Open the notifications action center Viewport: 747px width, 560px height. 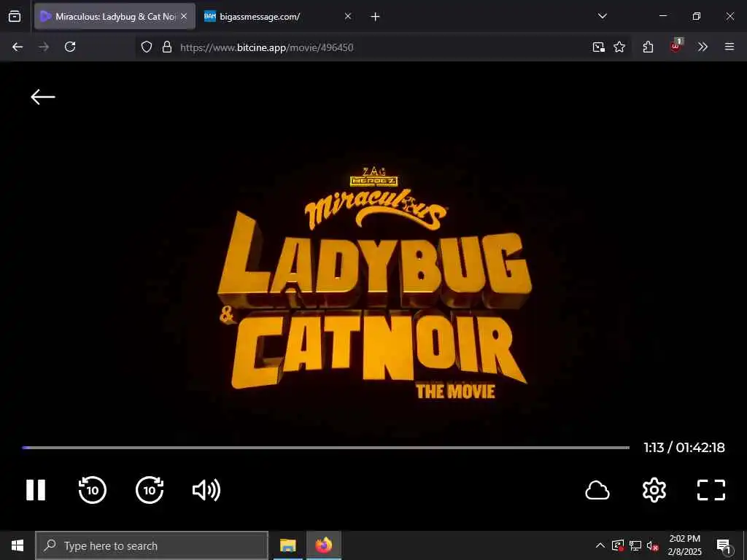724,546
